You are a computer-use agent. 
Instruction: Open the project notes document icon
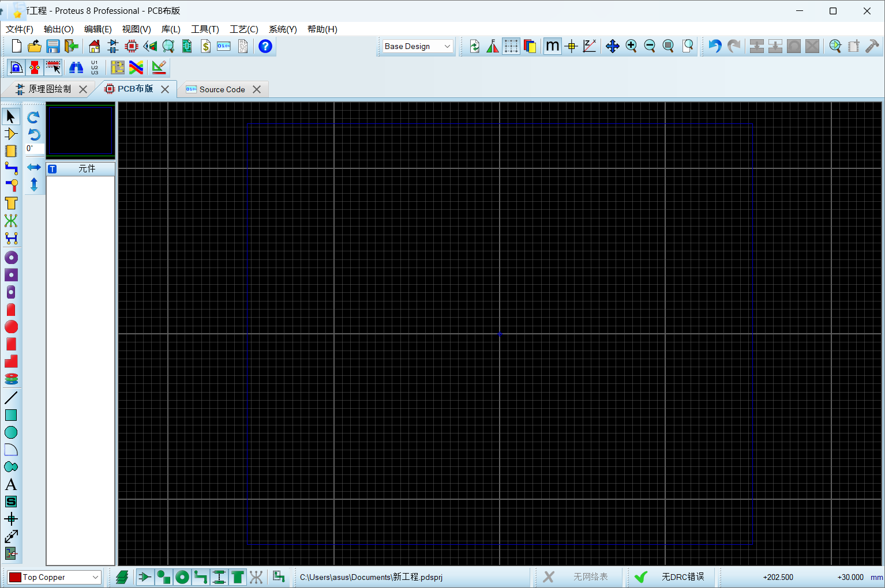click(243, 46)
